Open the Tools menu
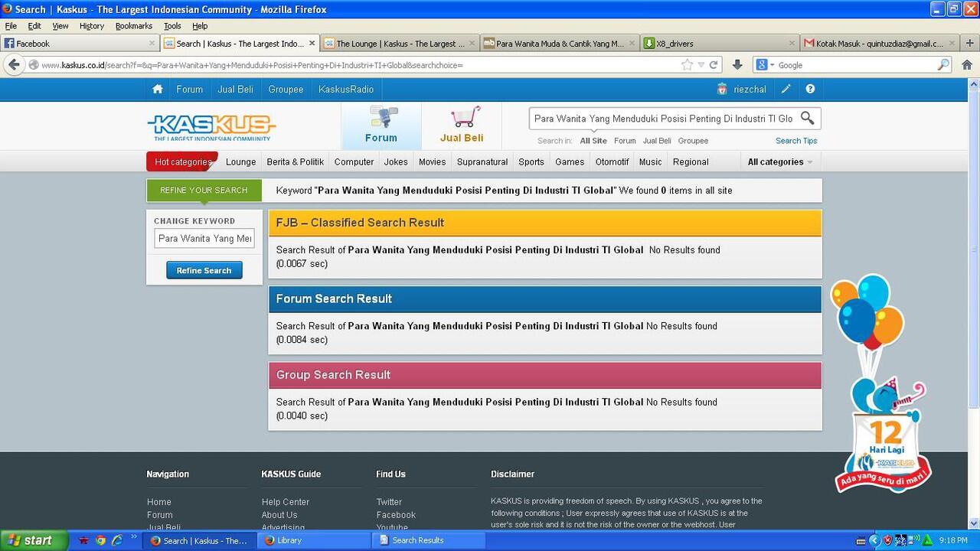Viewport: 980px width, 551px height. (x=172, y=26)
